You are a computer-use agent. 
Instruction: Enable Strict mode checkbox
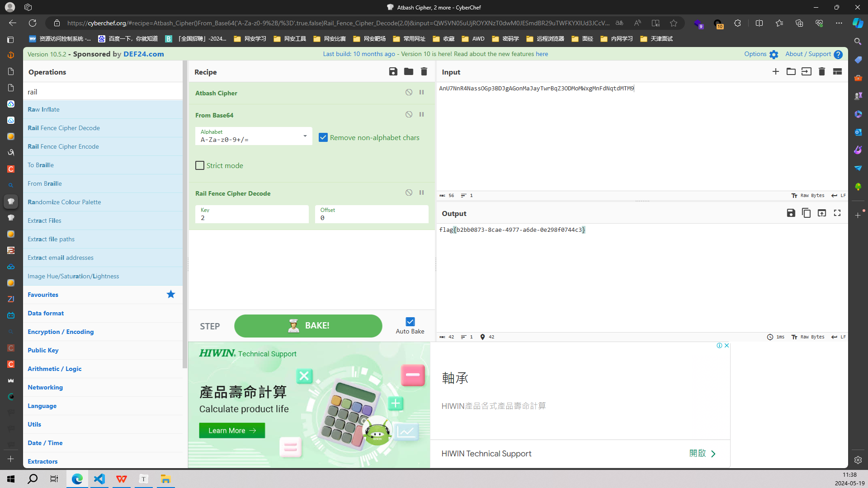pyautogui.click(x=200, y=165)
